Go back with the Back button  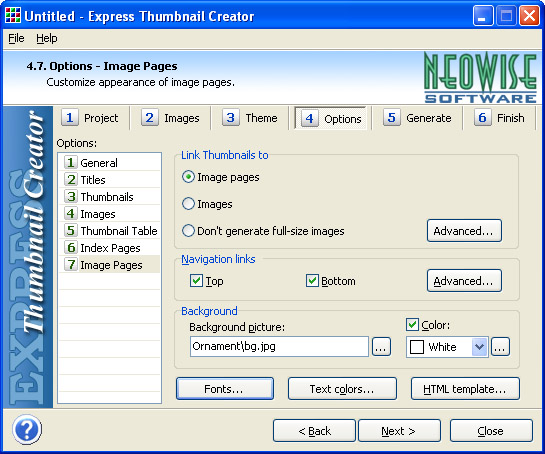click(314, 431)
